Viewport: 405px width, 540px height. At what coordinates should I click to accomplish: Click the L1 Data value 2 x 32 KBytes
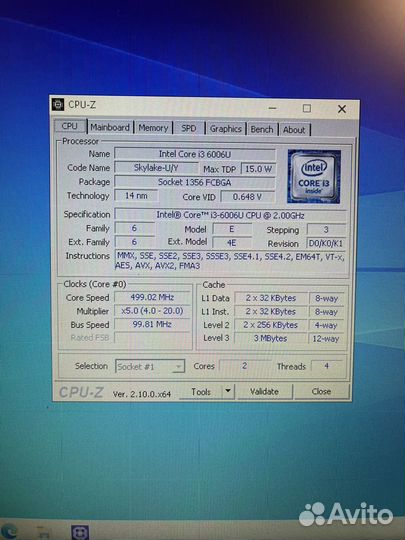pyautogui.click(x=271, y=298)
